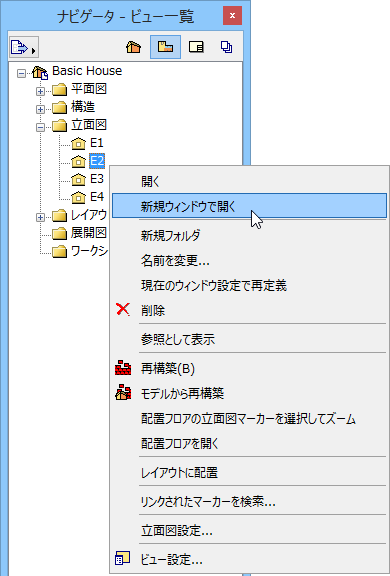Click the E3 elevation view icon
Image resolution: width=390 pixels, height=576 pixels.
[78, 179]
